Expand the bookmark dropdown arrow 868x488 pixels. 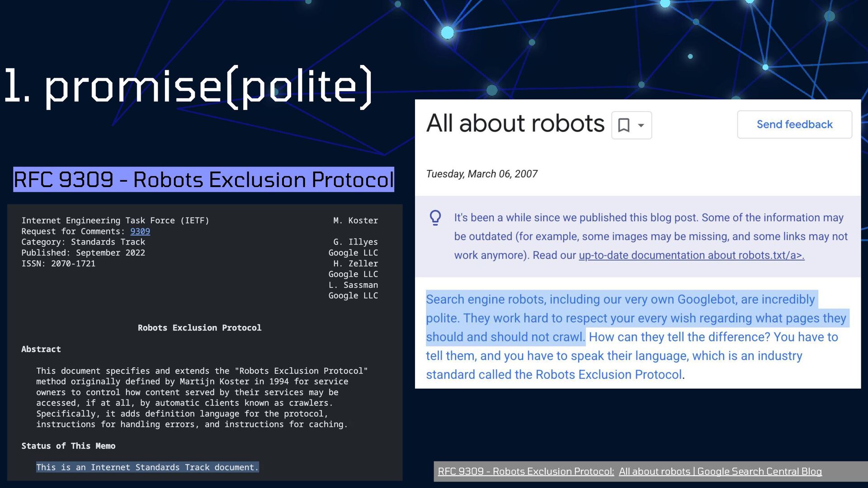click(x=641, y=126)
